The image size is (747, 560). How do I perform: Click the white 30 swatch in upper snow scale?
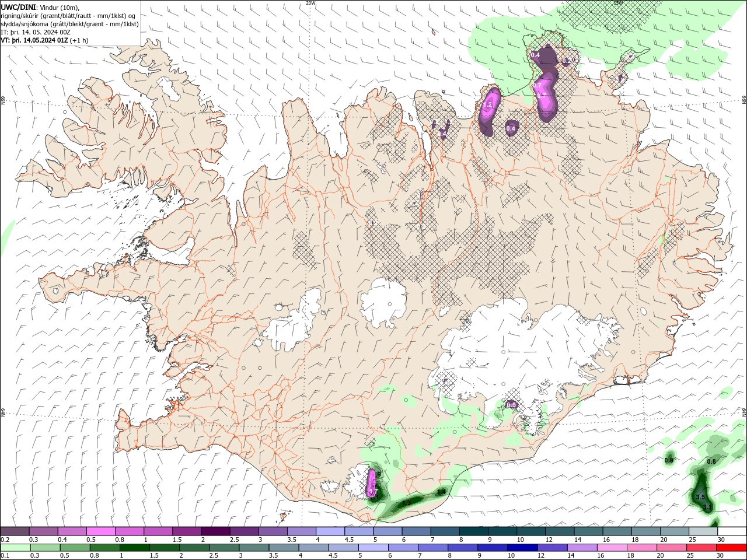(732, 531)
